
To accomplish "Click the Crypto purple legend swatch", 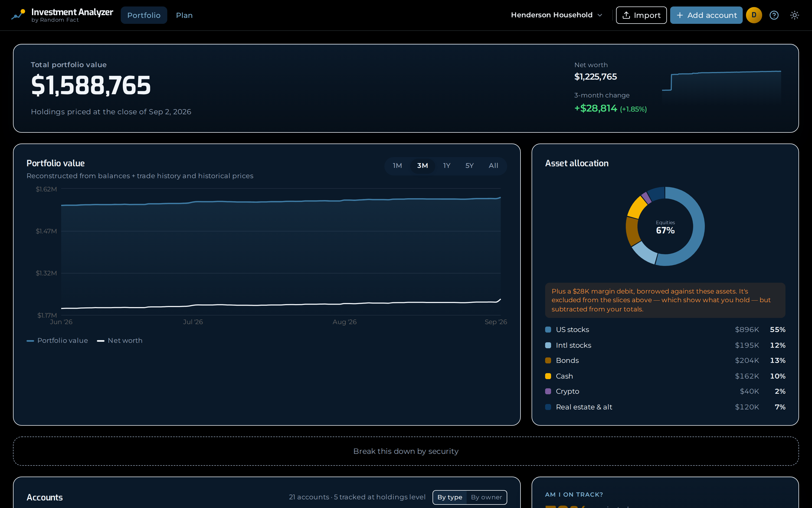I will (x=548, y=391).
